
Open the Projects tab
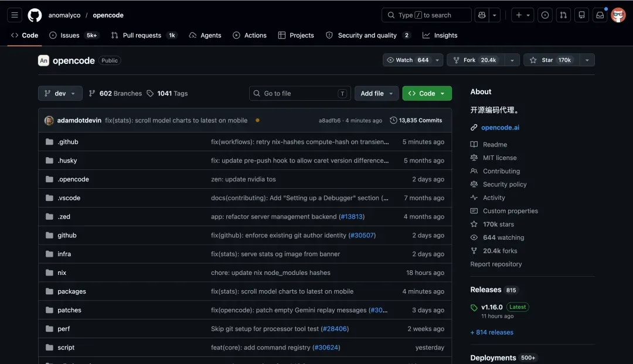coord(296,36)
